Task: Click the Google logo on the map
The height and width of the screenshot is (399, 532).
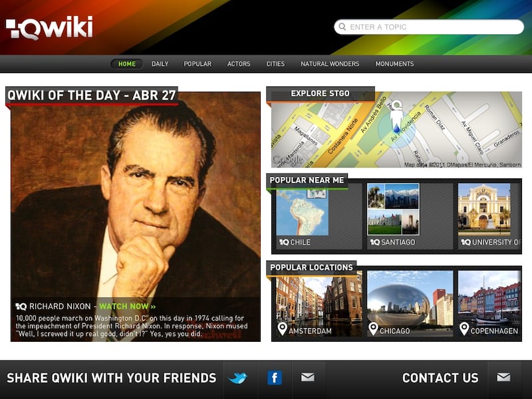Action: [287, 160]
